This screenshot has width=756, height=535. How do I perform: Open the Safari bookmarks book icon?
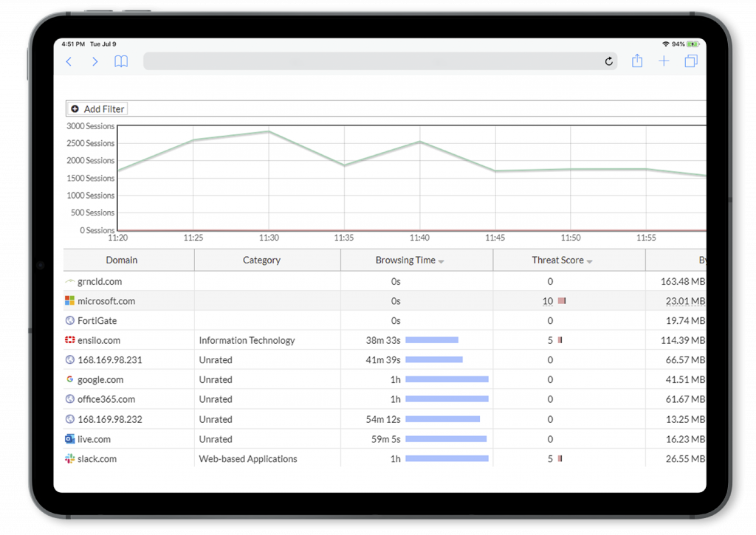[121, 62]
